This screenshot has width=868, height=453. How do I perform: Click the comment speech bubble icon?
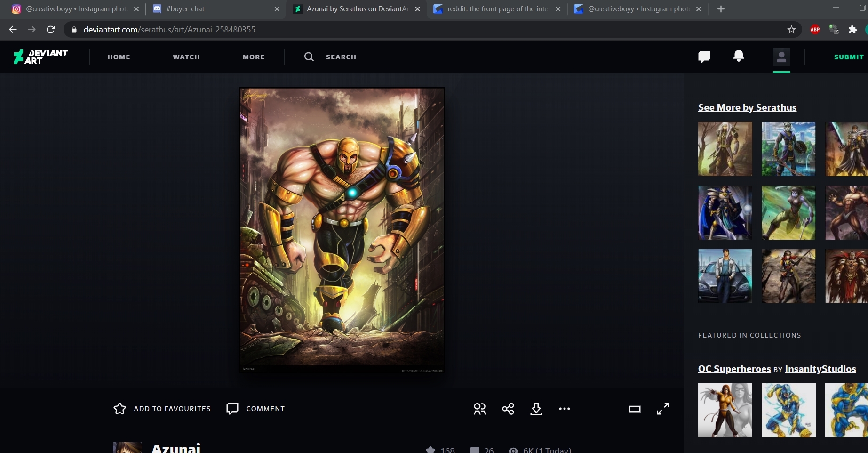(232, 409)
